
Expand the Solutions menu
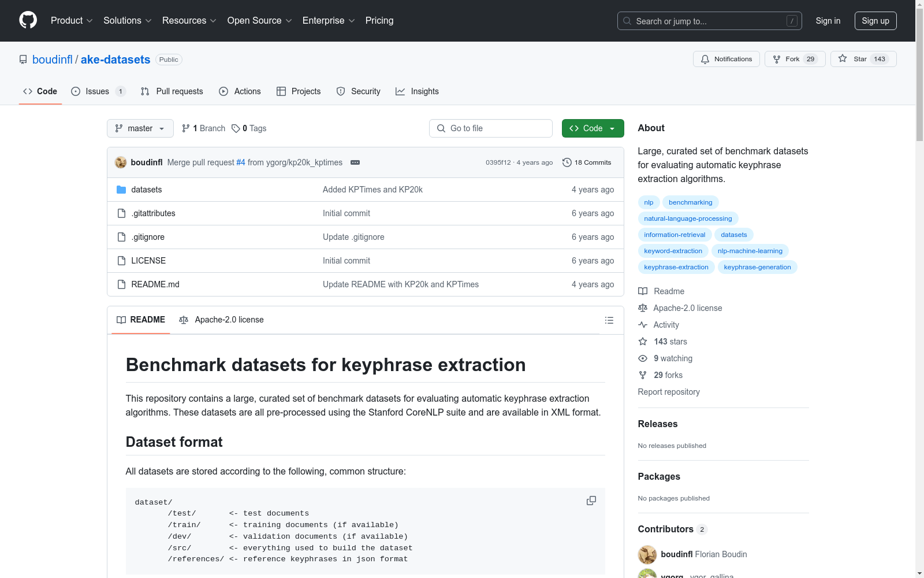point(128,21)
